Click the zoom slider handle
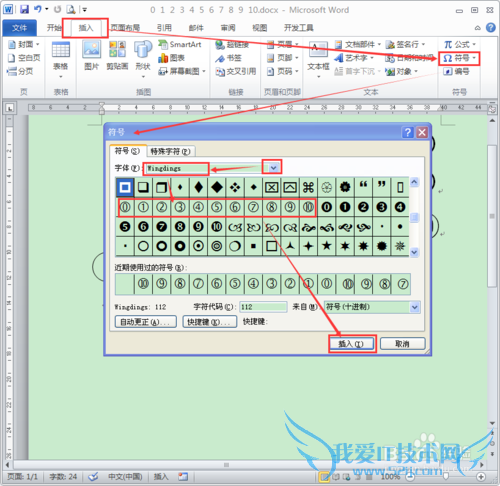The image size is (500, 486). (x=445, y=477)
